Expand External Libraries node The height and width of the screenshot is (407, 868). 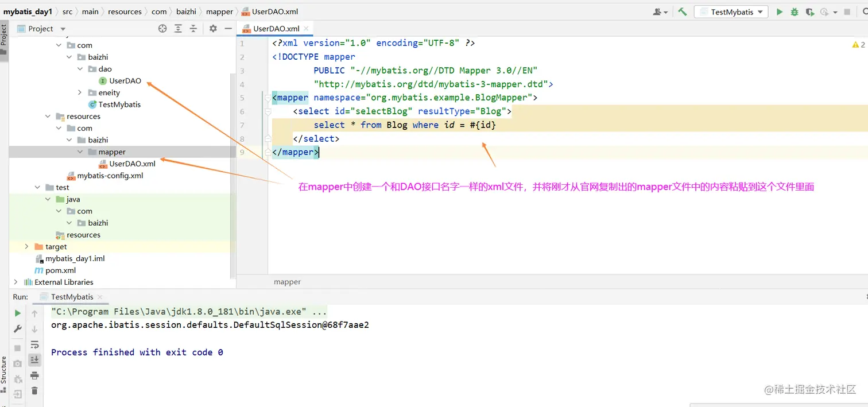tap(15, 282)
